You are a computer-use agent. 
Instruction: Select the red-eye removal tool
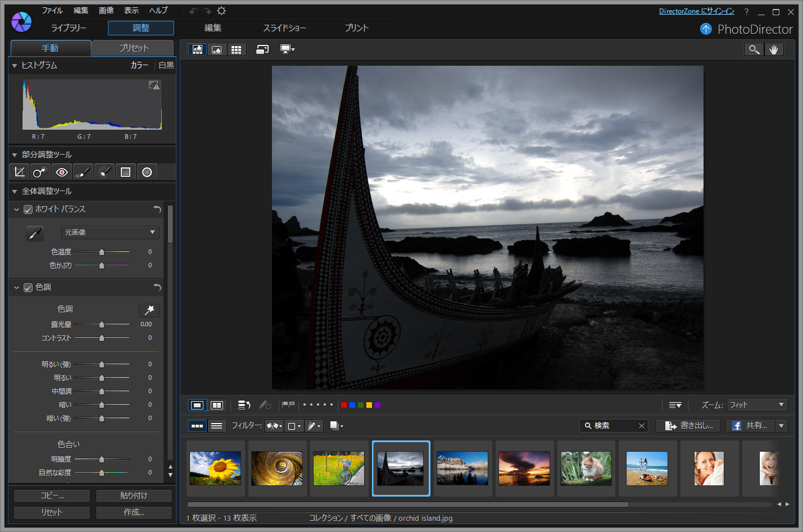[x=61, y=171]
